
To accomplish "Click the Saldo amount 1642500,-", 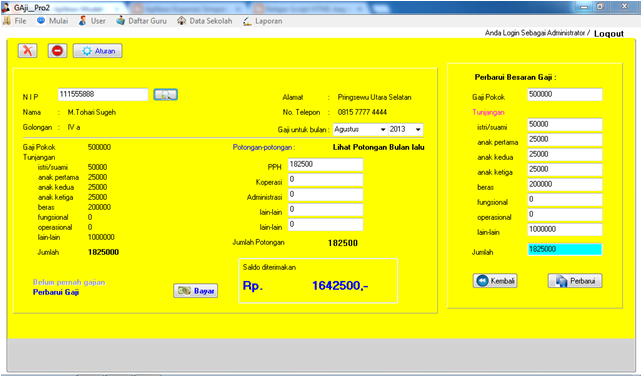I will click(340, 286).
